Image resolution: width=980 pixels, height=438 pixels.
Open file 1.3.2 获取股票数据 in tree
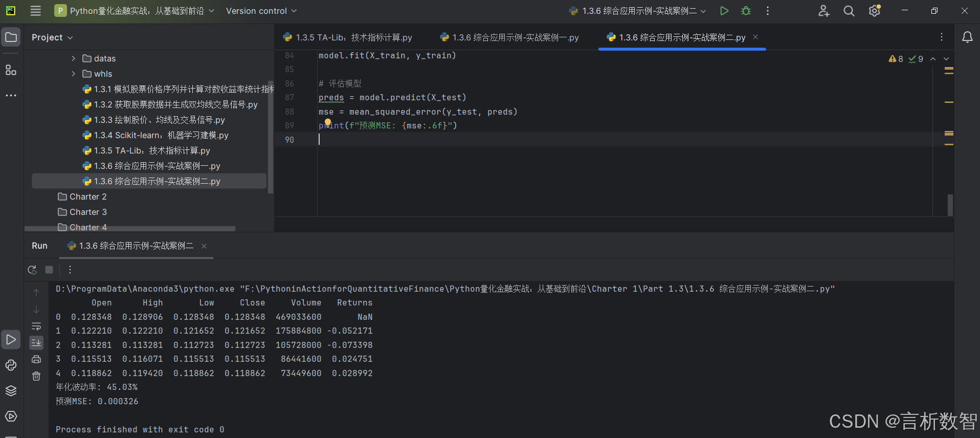click(x=170, y=104)
